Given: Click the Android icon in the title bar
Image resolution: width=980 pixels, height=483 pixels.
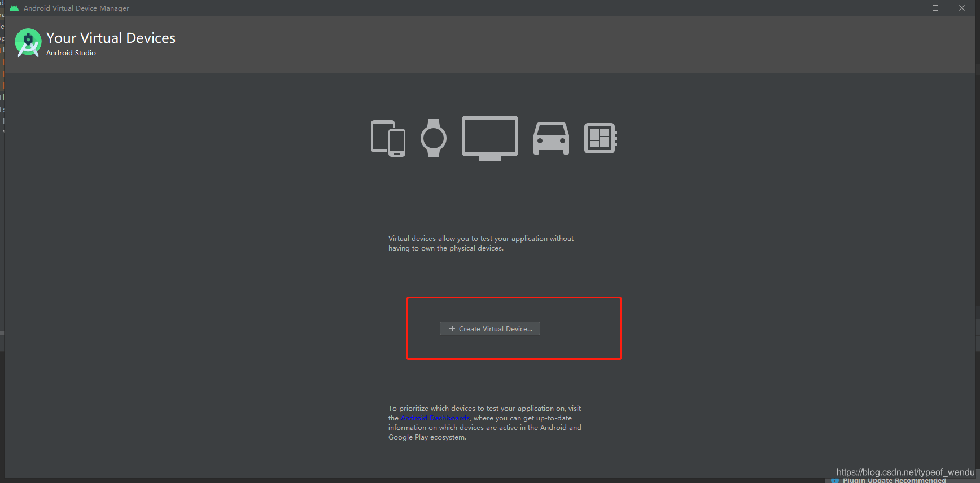Looking at the screenshot, I should 14,8.
